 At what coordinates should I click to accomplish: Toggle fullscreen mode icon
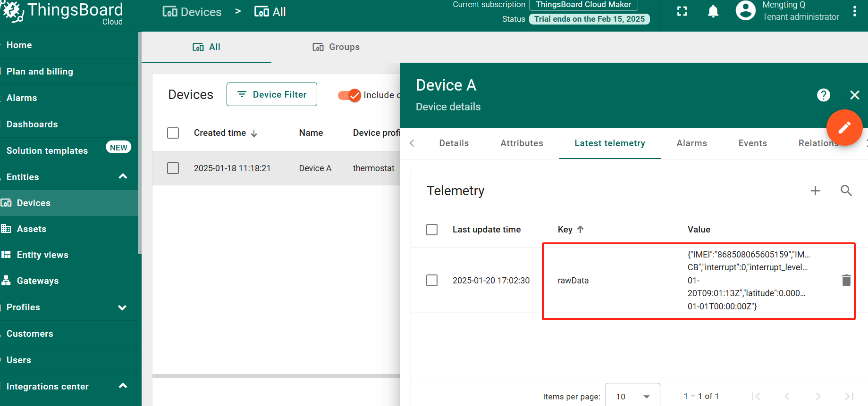tap(682, 11)
